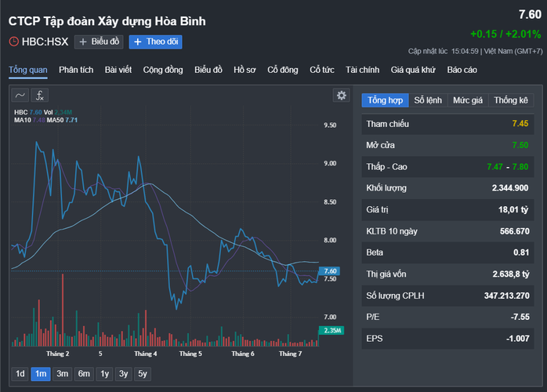Click the Theo dõi follow button
The height and width of the screenshot is (392, 547).
[156, 42]
